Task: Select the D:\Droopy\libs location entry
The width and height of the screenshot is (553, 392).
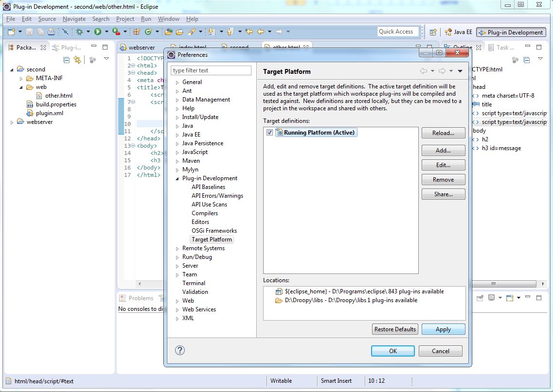Action: coord(346,300)
